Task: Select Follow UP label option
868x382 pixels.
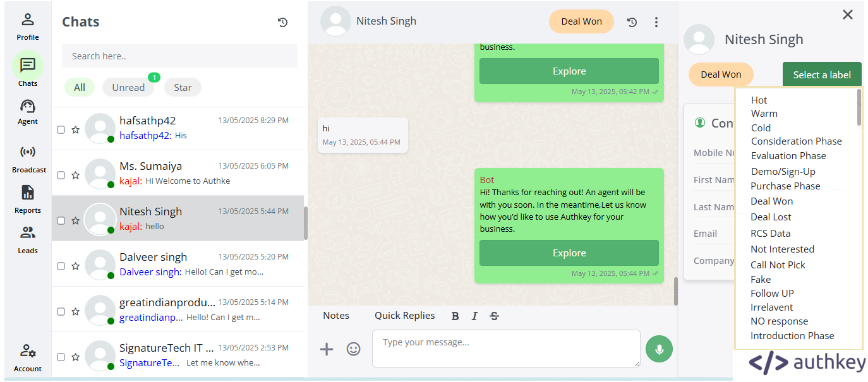Action: (772, 294)
